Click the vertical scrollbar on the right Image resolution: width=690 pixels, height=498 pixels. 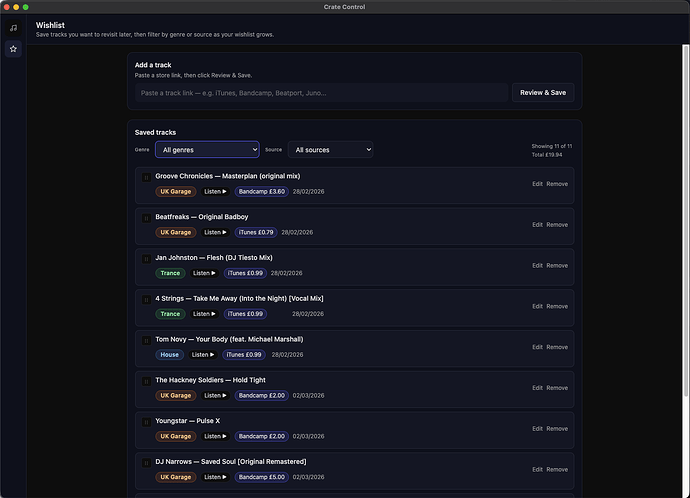[x=686, y=220]
